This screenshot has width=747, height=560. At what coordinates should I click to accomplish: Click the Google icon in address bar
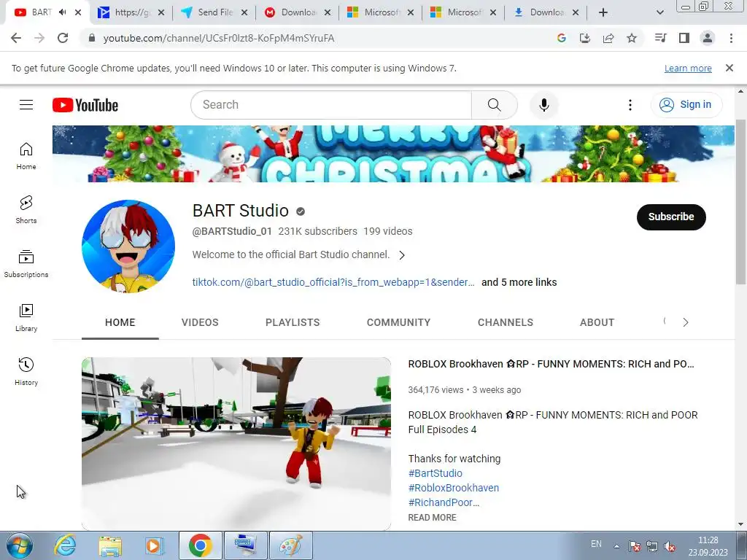coord(561,38)
